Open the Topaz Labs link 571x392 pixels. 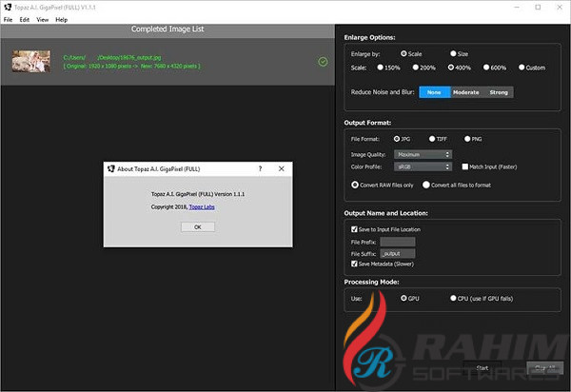point(202,206)
